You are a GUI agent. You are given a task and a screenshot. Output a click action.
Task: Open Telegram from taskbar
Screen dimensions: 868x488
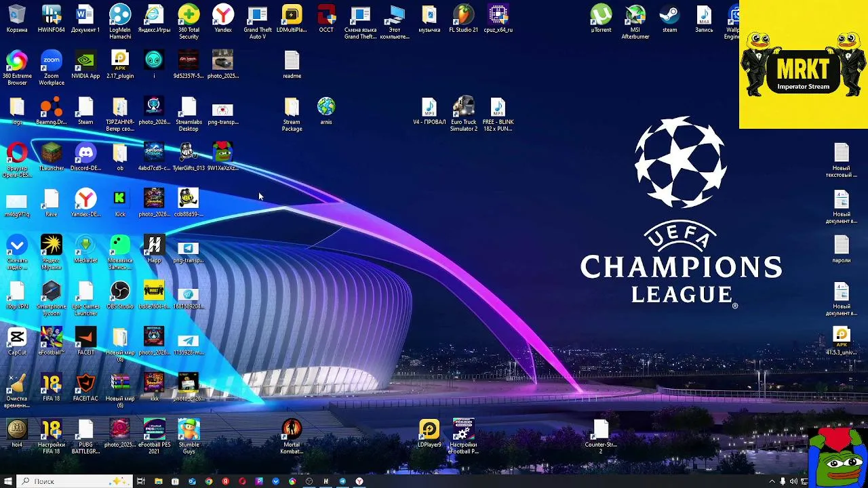click(342, 481)
